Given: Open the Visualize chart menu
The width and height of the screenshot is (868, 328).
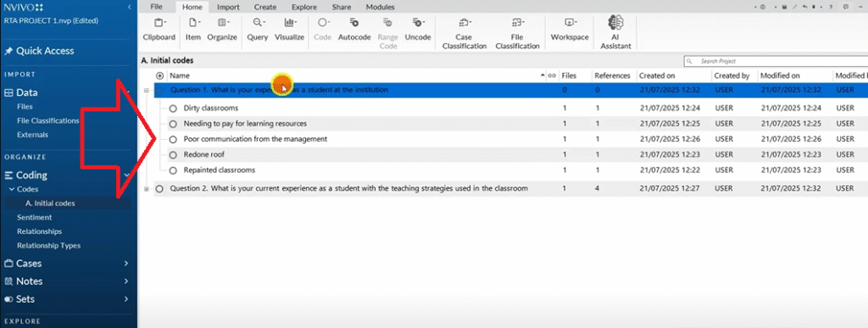Looking at the screenshot, I should click(x=290, y=30).
